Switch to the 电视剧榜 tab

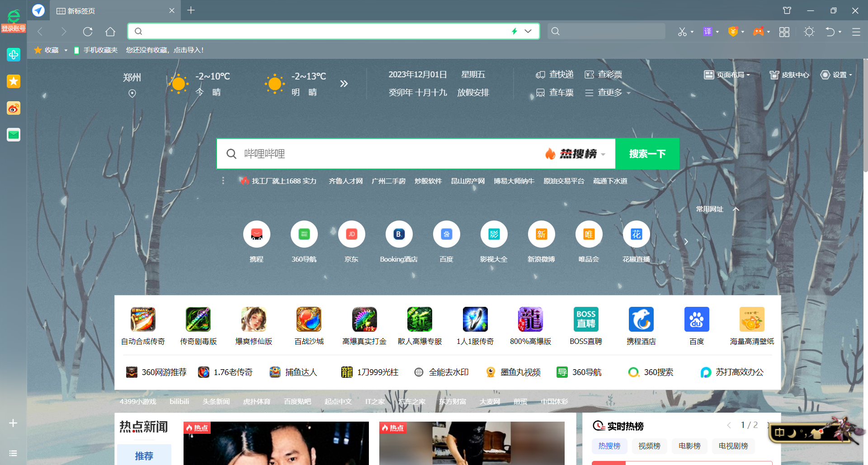pos(733,446)
